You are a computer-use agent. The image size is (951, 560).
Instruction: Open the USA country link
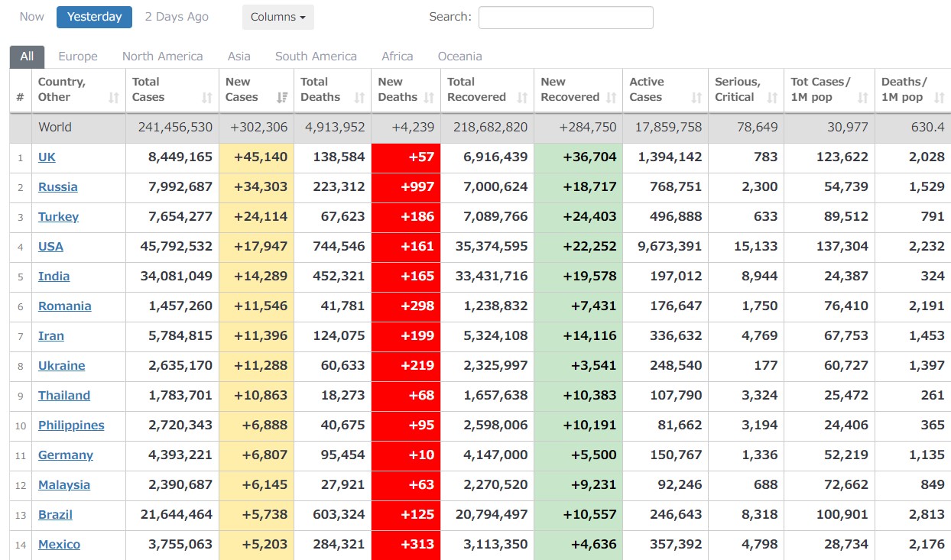click(51, 247)
